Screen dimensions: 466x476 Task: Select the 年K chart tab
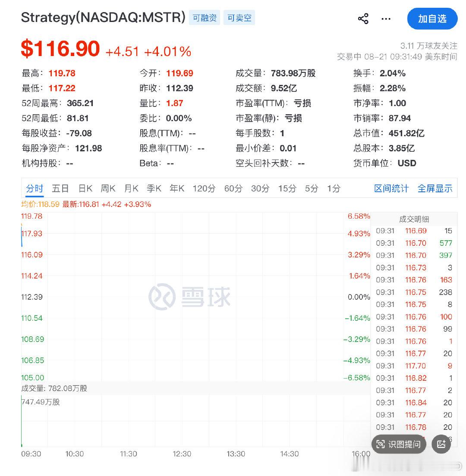pyautogui.click(x=177, y=188)
